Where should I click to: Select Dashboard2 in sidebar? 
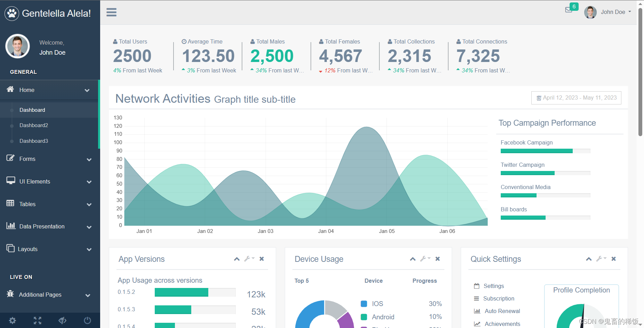(34, 125)
